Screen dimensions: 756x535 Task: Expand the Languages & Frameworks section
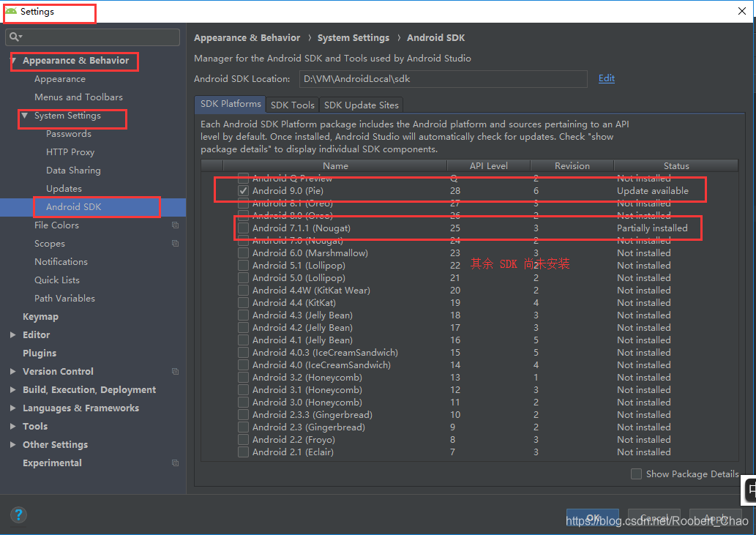(13, 408)
